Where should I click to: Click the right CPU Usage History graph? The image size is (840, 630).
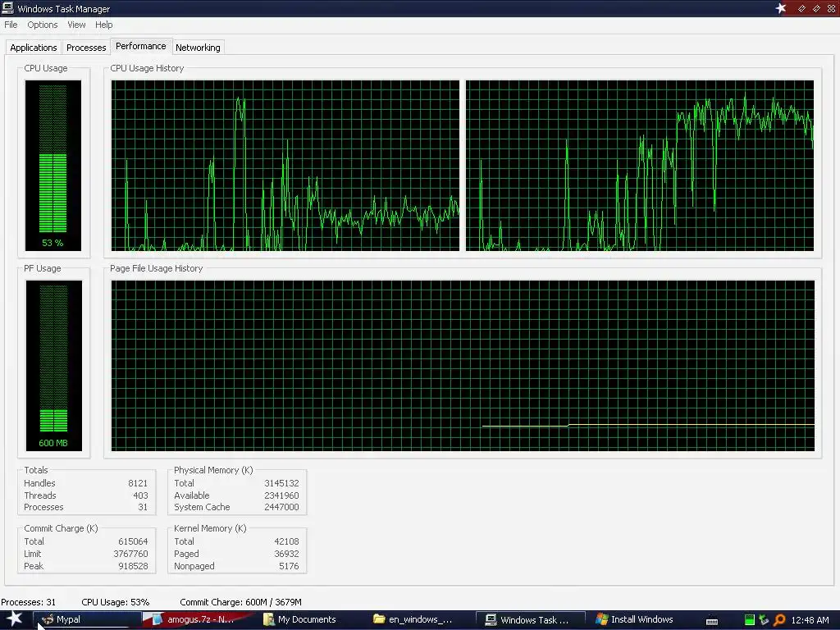point(640,166)
